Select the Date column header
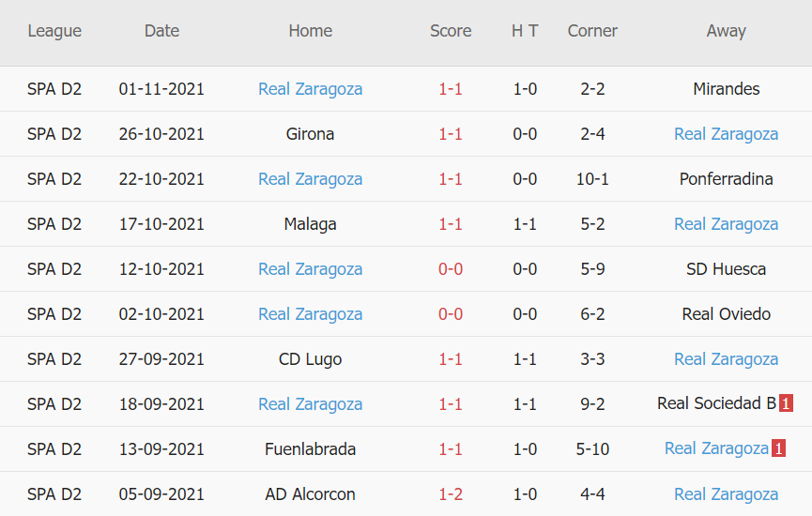The image size is (812, 516). 161,31
